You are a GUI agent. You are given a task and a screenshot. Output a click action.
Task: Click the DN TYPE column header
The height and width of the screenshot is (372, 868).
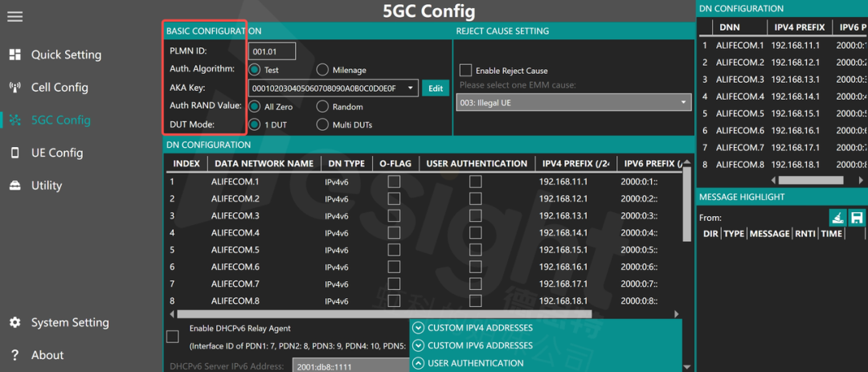point(345,163)
